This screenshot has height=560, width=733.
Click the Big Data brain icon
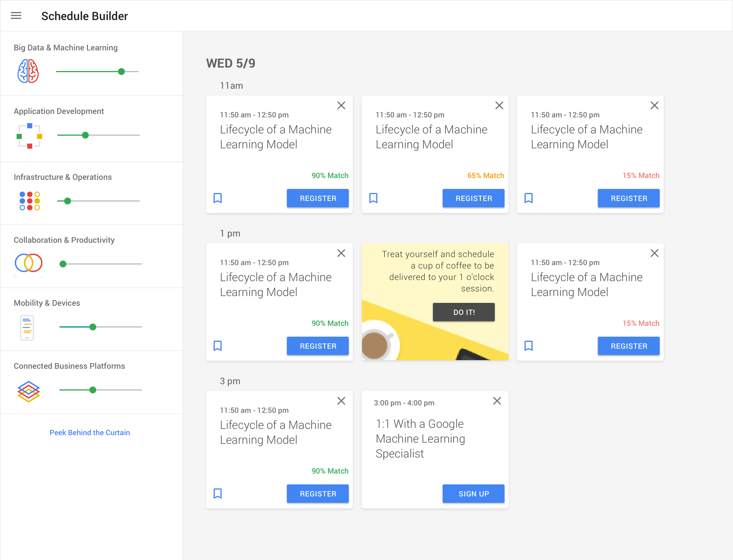(28, 71)
